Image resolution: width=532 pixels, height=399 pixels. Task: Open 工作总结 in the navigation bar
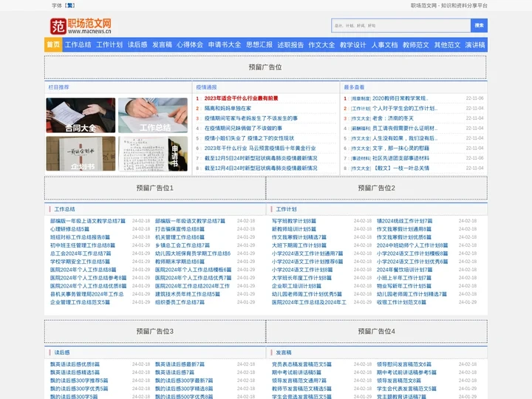[x=78, y=44]
